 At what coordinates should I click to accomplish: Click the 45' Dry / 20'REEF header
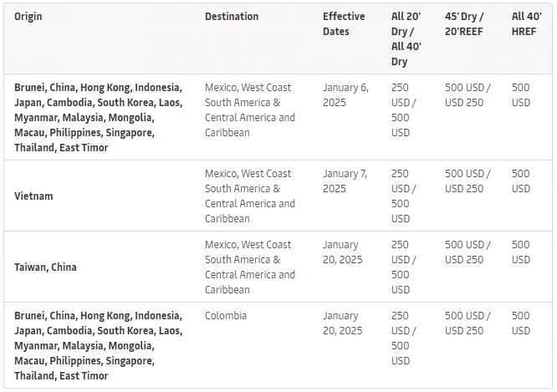coord(467,24)
